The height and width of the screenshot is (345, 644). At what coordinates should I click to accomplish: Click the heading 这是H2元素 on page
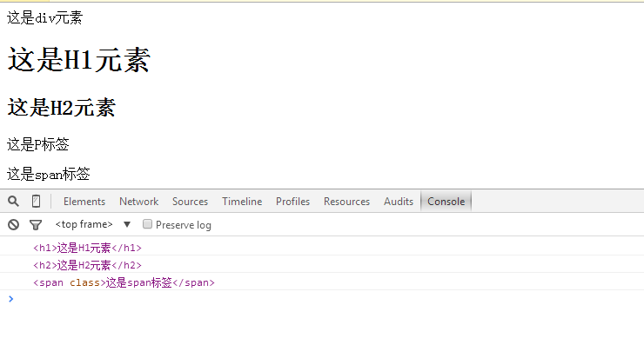click(62, 108)
